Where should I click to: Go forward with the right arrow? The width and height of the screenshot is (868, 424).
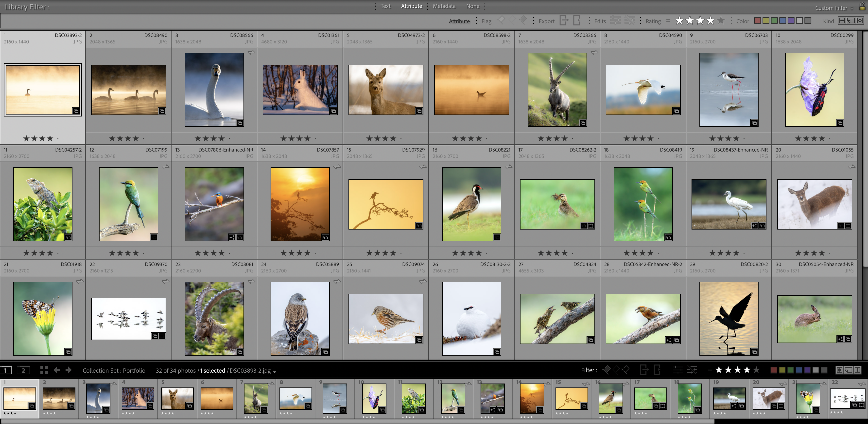click(x=69, y=370)
